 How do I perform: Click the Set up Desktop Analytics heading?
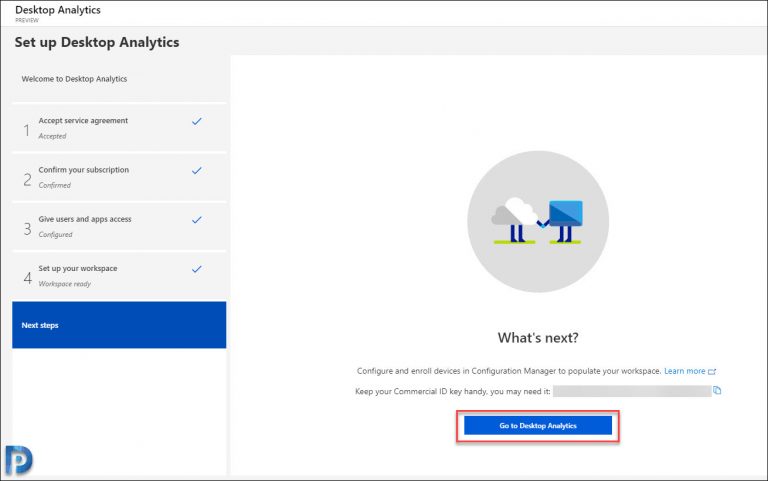97,42
